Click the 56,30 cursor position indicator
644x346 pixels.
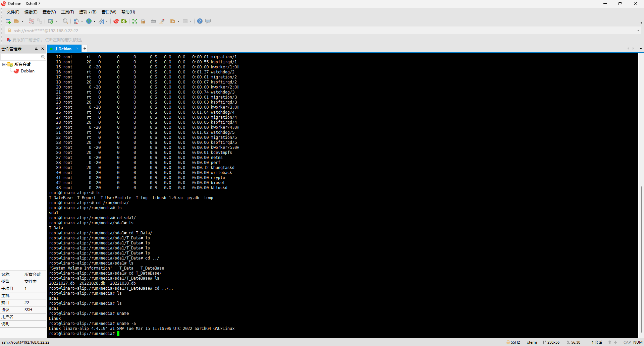coord(574,342)
